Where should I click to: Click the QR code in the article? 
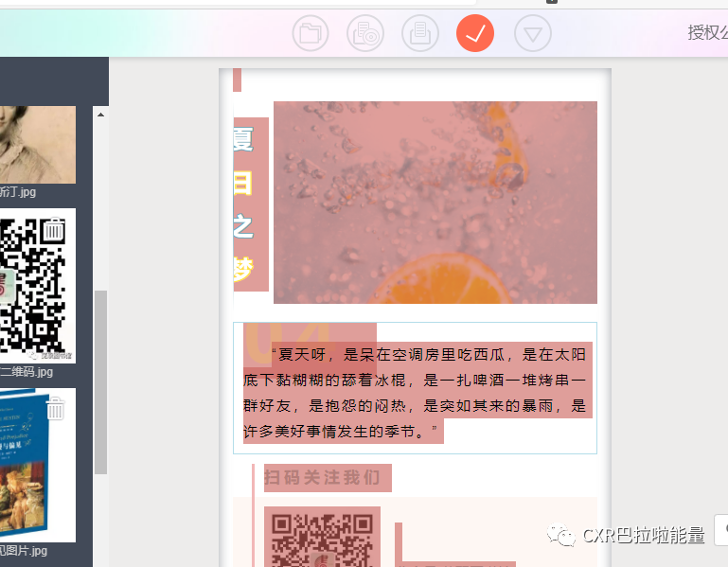tap(322, 537)
